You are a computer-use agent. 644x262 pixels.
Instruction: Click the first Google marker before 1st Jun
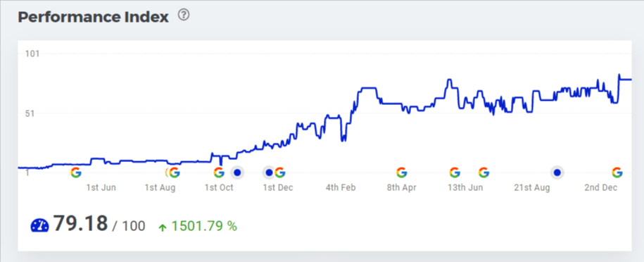75,173
